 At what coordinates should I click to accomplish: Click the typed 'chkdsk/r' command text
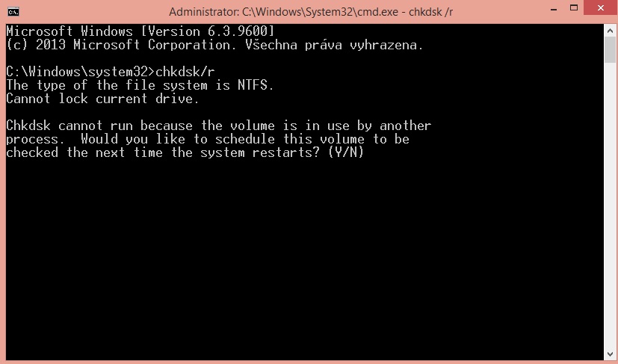click(x=185, y=72)
